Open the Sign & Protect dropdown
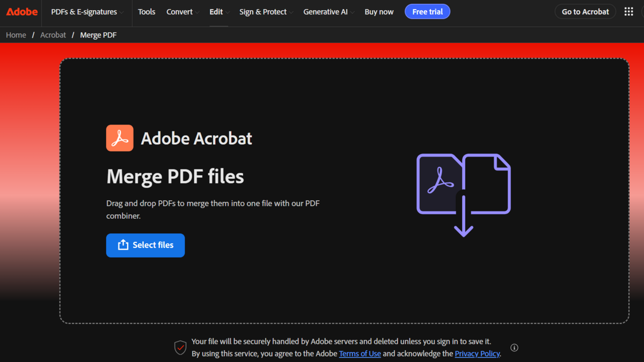Screen dimensions: 644x362 point(263,11)
